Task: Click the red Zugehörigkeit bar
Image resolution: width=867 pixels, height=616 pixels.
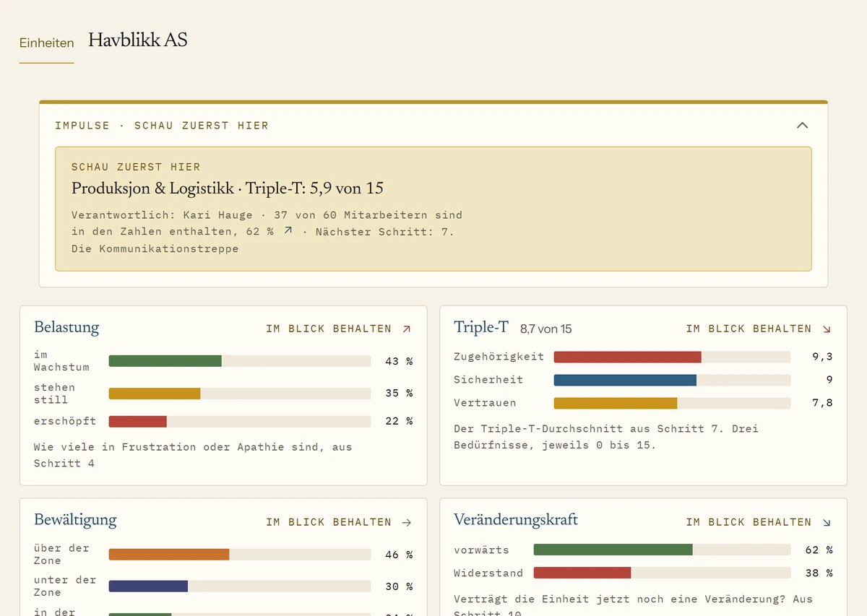Action: point(628,357)
